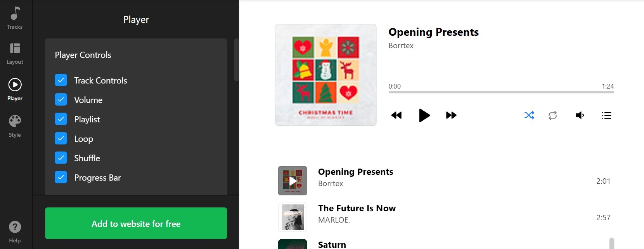Mute the player volume speaker icon
The height and width of the screenshot is (249, 644).
[x=580, y=115]
